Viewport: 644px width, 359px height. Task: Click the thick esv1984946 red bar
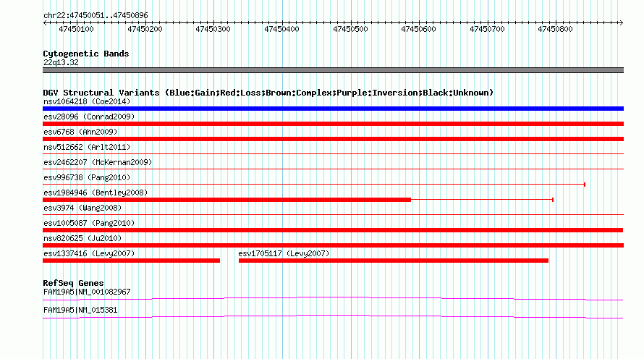226,200
